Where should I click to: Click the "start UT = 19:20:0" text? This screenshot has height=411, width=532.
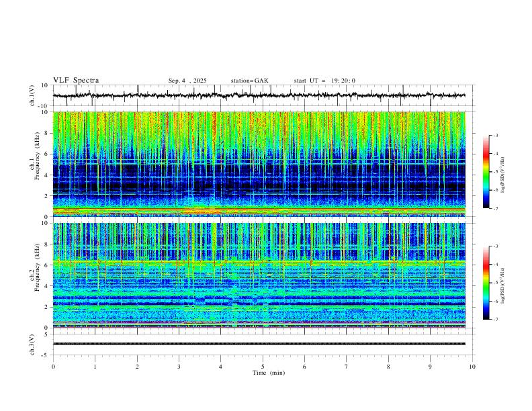pos(324,81)
